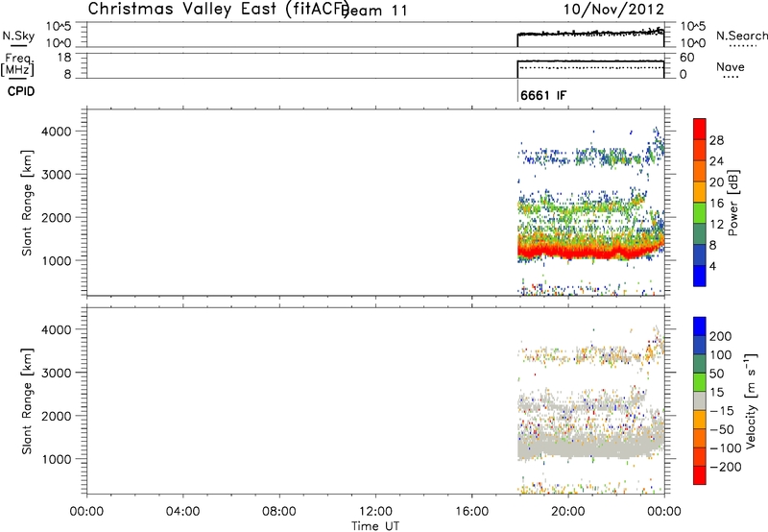Click the -200 label on Velocity color bar
This screenshot has height=532, width=768.
coord(726,467)
